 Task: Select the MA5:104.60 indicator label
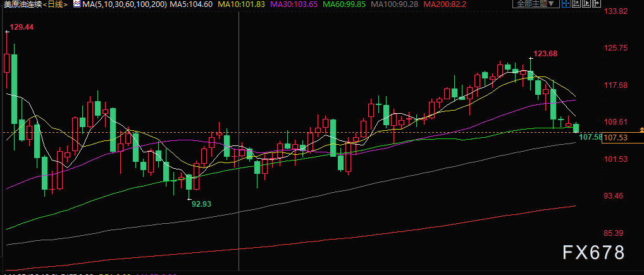point(191,4)
